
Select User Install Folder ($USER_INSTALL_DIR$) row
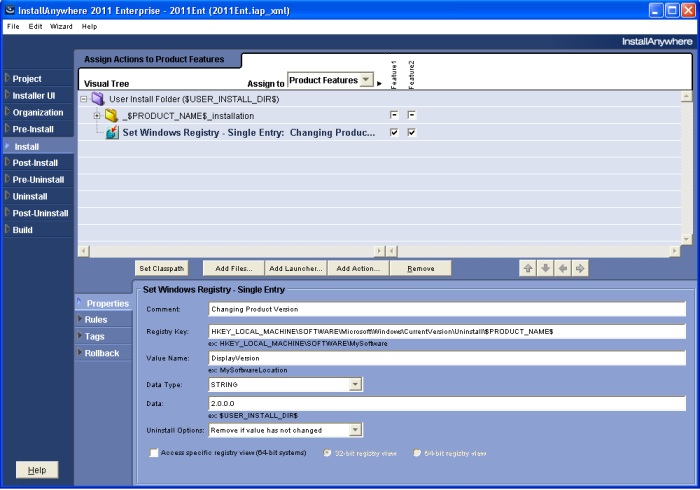[194, 99]
